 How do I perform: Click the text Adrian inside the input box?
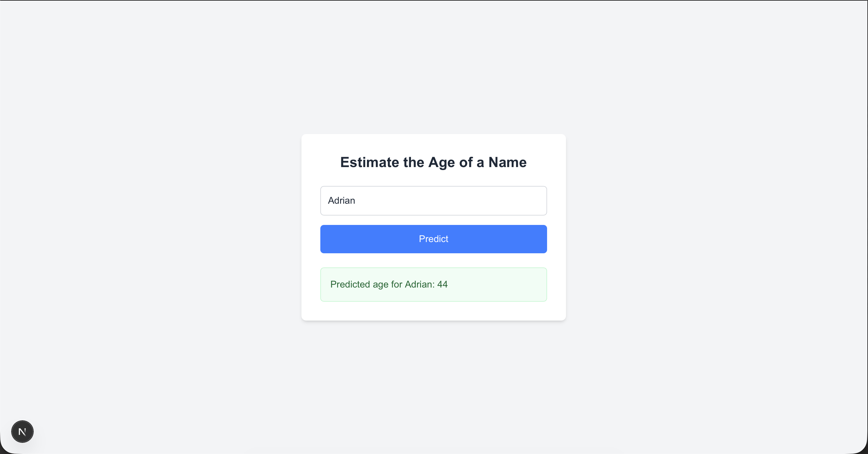click(341, 201)
